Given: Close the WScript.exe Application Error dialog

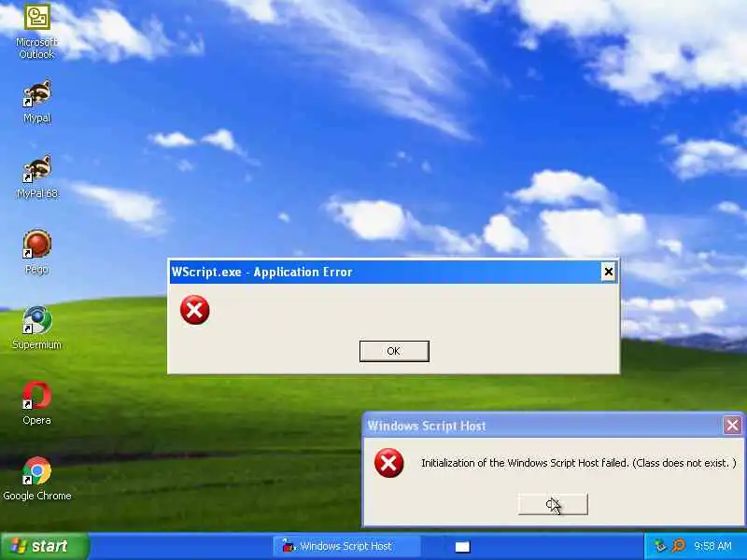Looking at the screenshot, I should click(x=609, y=272).
